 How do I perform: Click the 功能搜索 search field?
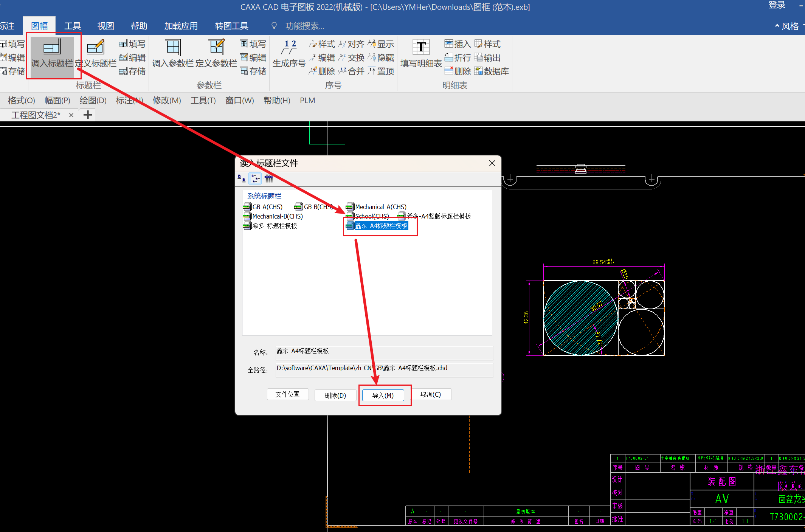coord(304,26)
